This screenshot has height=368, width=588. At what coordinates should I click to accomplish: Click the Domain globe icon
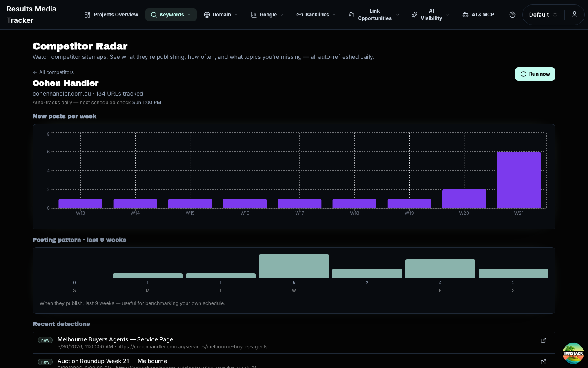pyautogui.click(x=207, y=15)
